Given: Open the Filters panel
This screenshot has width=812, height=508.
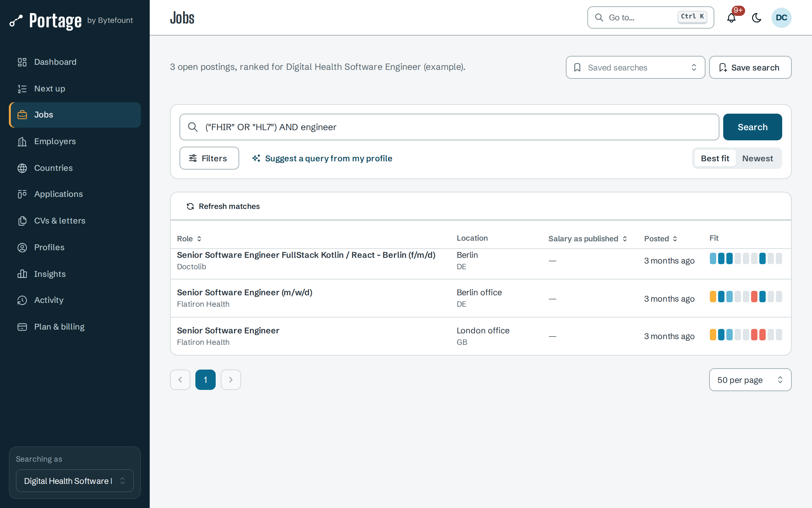Looking at the screenshot, I should pos(209,158).
